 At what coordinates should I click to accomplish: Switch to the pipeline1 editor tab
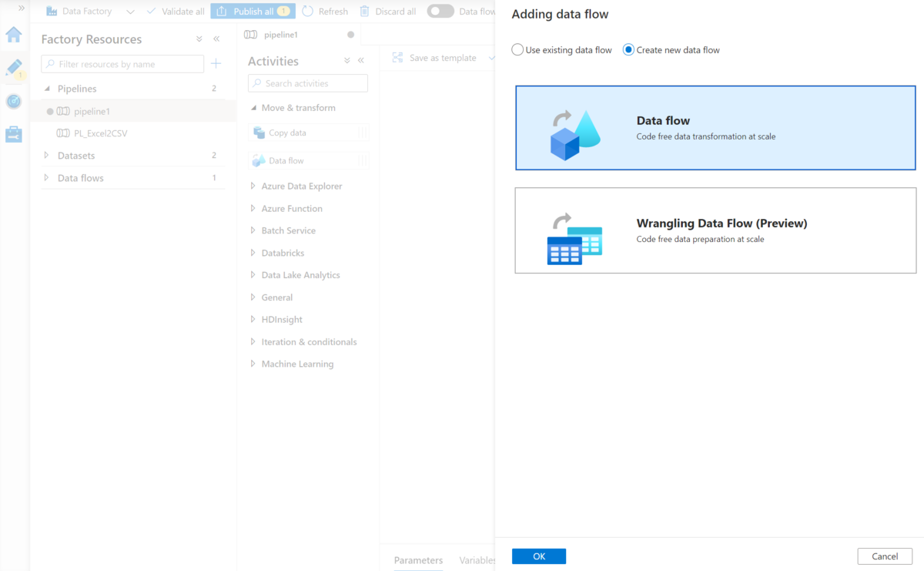pos(299,35)
